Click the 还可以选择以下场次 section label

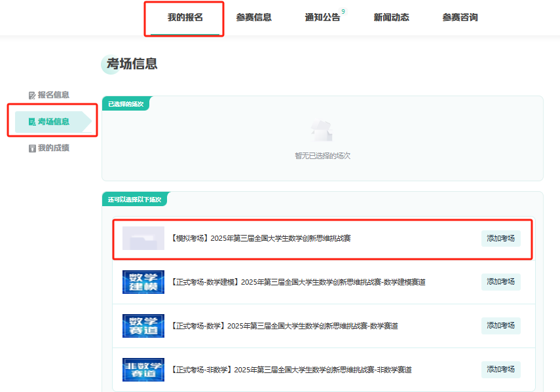pyautogui.click(x=135, y=199)
